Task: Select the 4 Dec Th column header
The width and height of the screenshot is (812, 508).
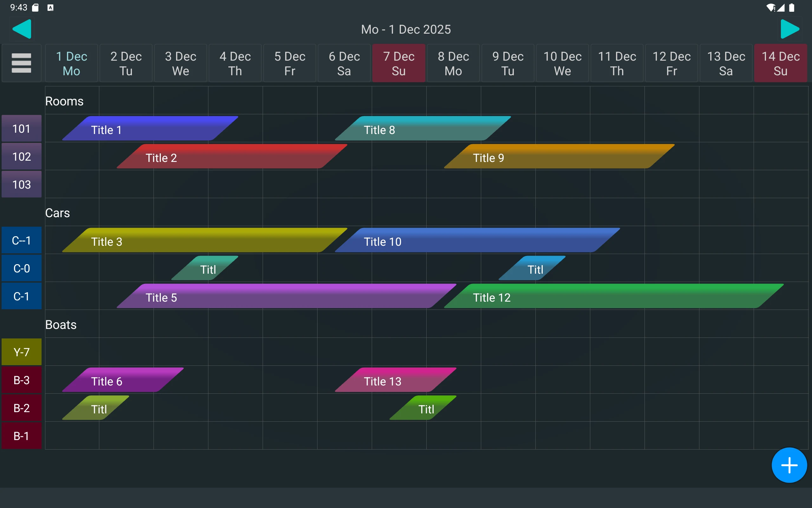Action: (x=235, y=63)
